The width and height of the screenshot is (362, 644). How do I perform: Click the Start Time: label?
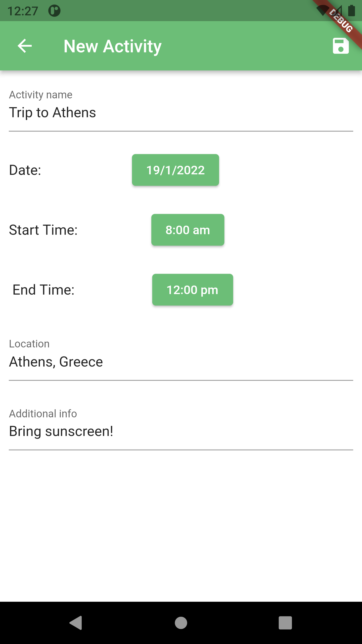(43, 230)
